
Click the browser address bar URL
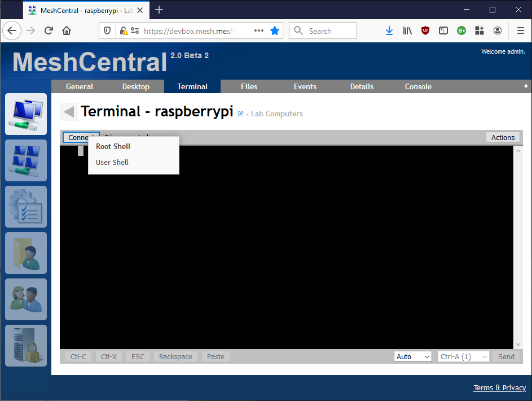point(188,31)
